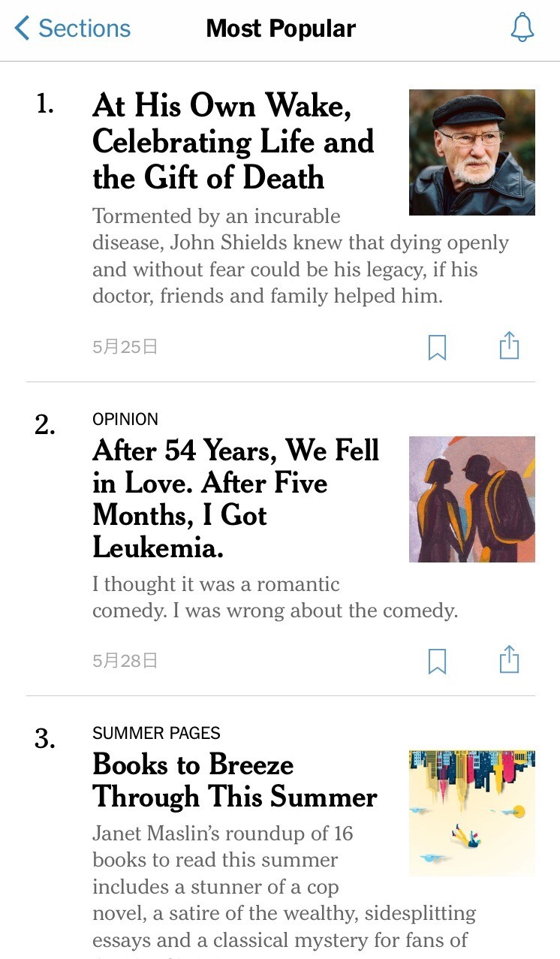Tap the Most Popular page title
This screenshot has width=560, height=959.
281,29
